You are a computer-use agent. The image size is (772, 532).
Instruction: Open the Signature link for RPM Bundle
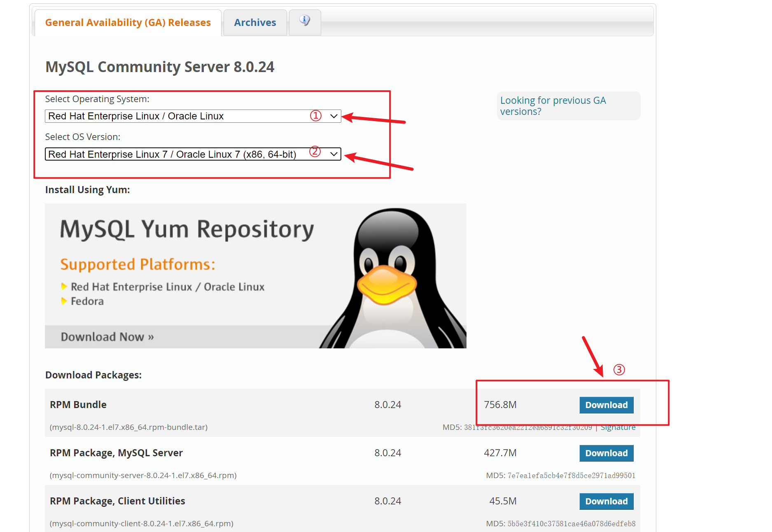tap(618, 427)
